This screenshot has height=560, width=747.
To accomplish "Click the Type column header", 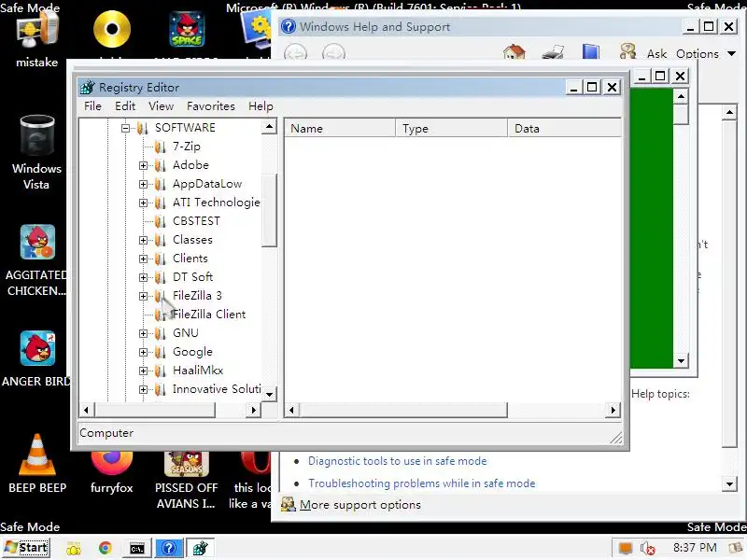I will [452, 129].
